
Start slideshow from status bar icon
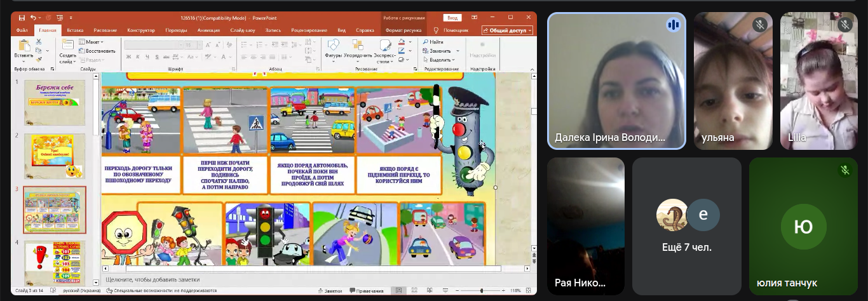pyautogui.click(x=444, y=291)
